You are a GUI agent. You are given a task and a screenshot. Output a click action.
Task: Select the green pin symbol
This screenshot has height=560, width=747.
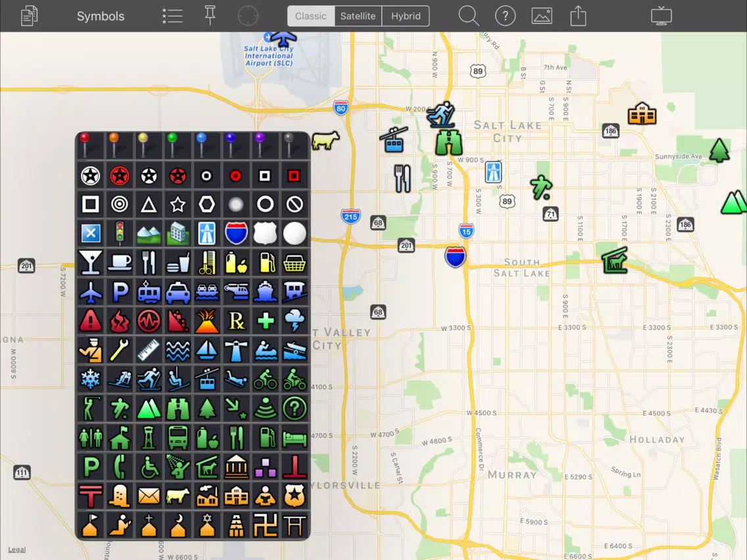(172, 145)
